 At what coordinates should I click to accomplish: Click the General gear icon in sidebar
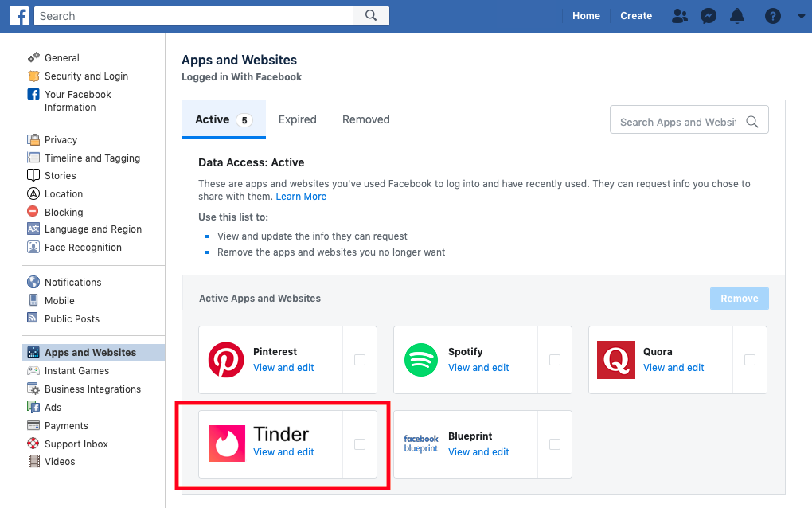tap(33, 57)
